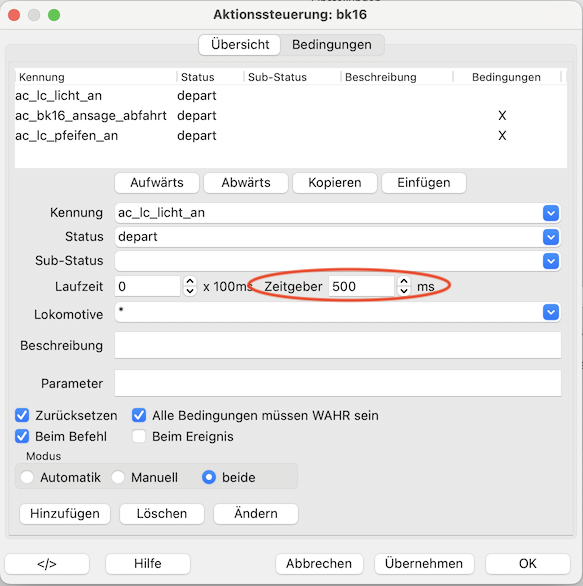The height and width of the screenshot is (586, 583).
Task: Switch to the Bedingungen tab
Action: 332,44
